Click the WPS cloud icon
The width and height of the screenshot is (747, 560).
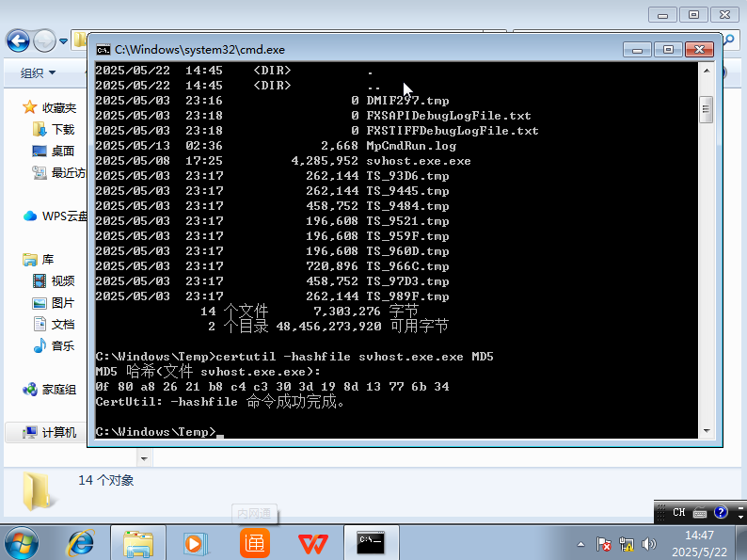pos(30,216)
